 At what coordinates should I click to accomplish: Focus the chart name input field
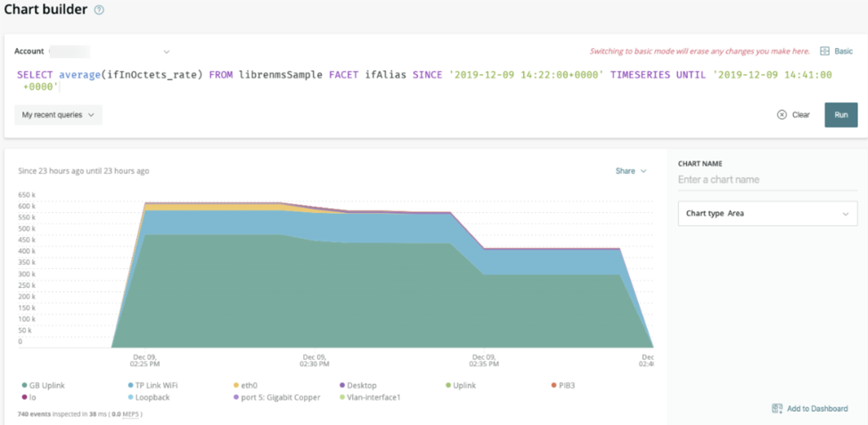768,180
